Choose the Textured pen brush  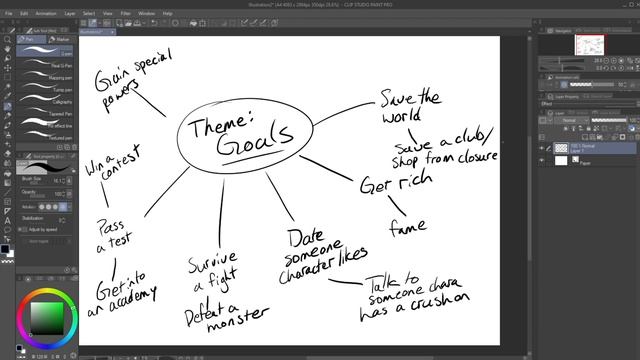click(x=45, y=135)
